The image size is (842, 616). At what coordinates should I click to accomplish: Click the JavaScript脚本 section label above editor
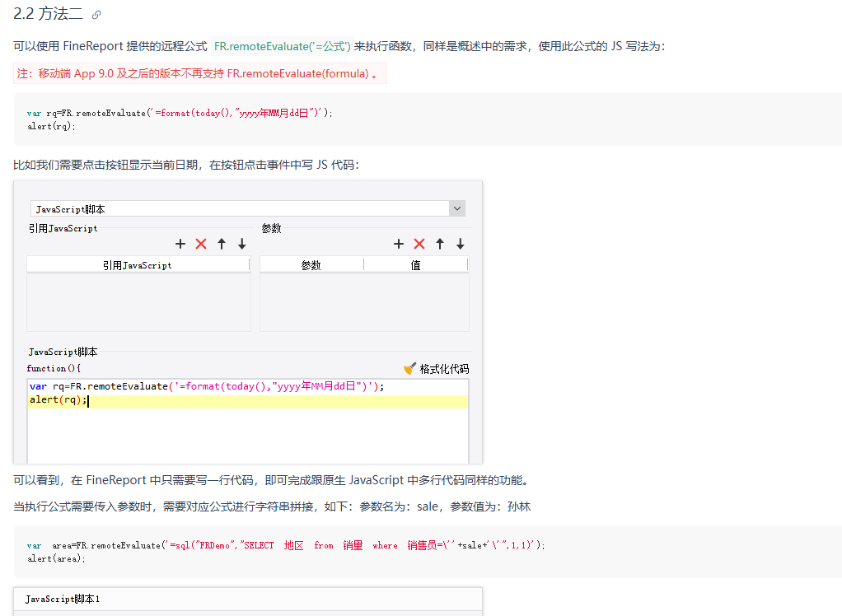point(63,352)
